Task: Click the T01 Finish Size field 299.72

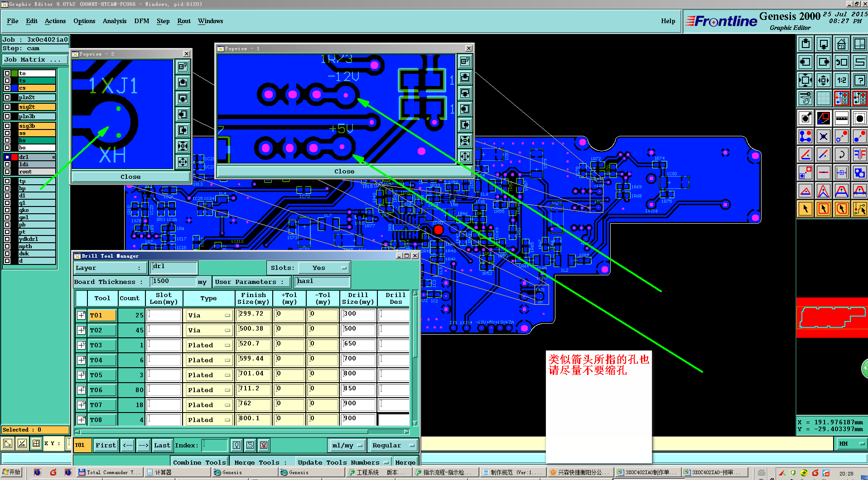Action: 254,315
